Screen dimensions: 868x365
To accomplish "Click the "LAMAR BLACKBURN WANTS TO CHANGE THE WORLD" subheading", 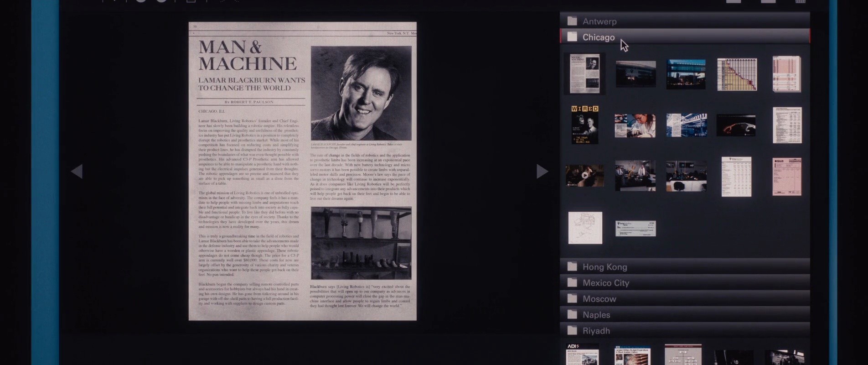I will tap(252, 84).
